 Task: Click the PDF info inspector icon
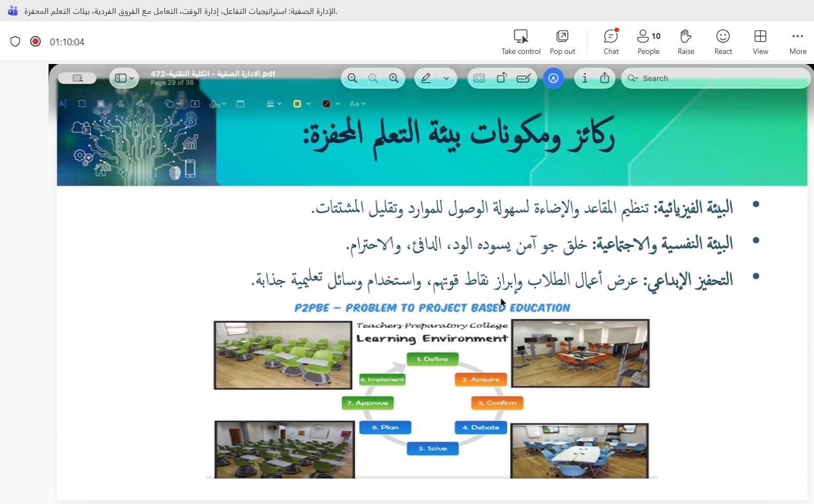point(584,78)
